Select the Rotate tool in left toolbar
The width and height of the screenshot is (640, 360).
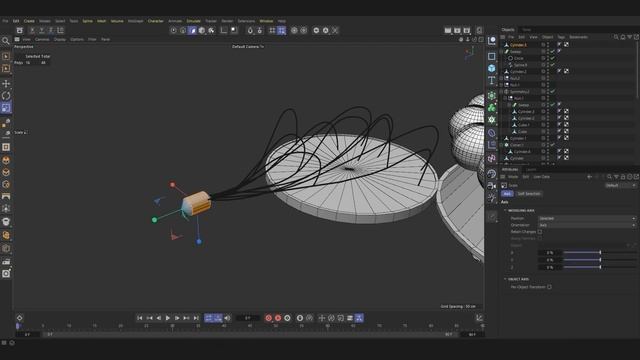point(6,96)
